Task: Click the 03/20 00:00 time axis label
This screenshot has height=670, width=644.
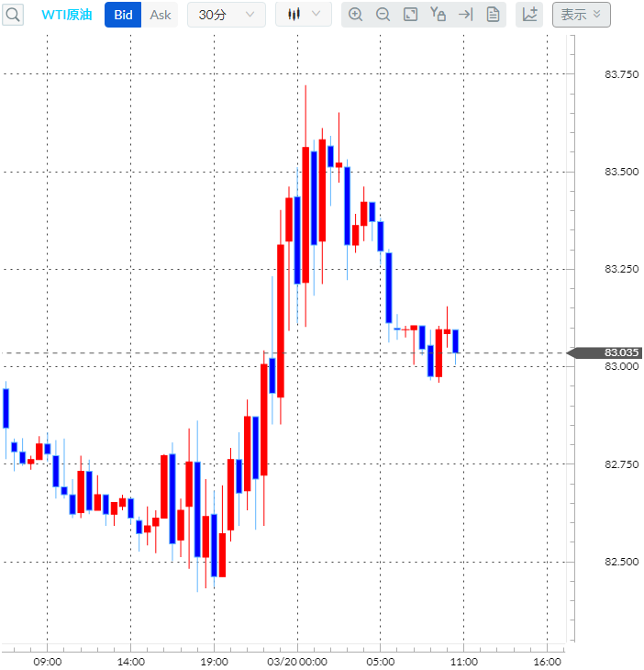Action: pos(297,662)
